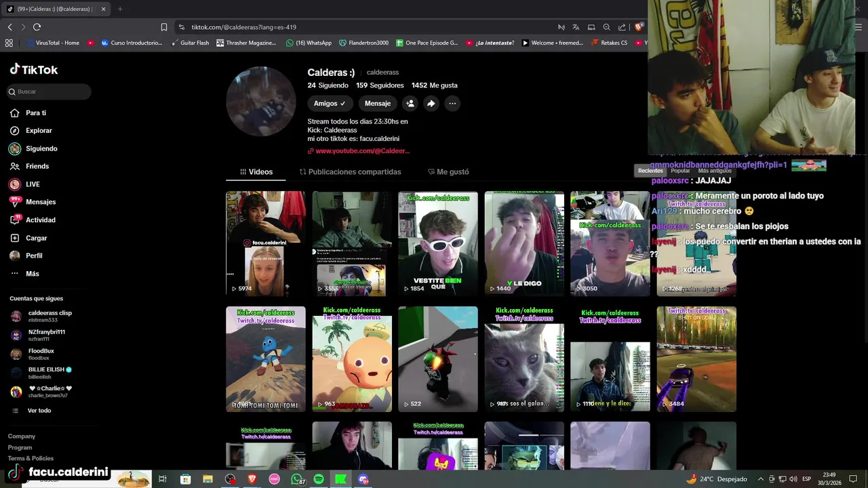Open browser apps grid in bookmarks bar
The image size is (868, 488).
pyautogui.click(x=9, y=43)
